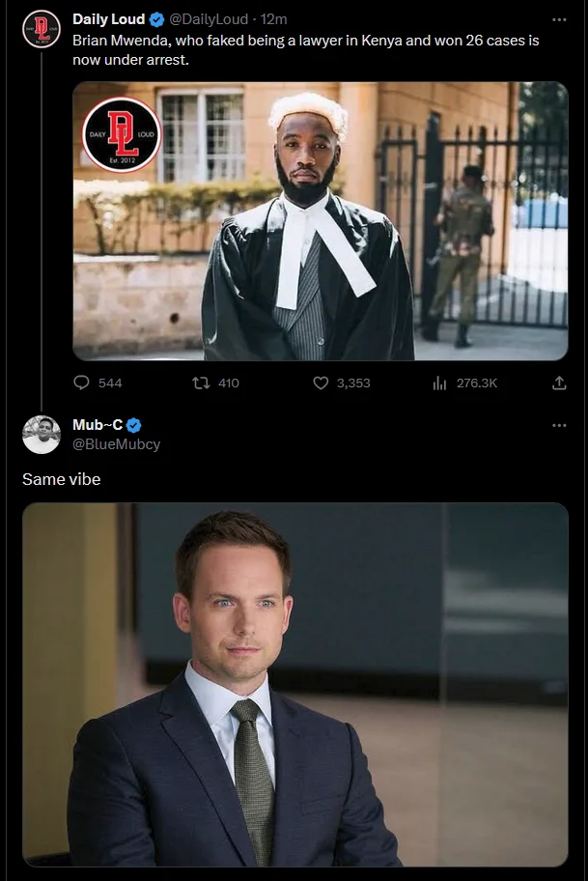
Task: Click the share icon on Daily Loud's tweet
Action: click(558, 383)
